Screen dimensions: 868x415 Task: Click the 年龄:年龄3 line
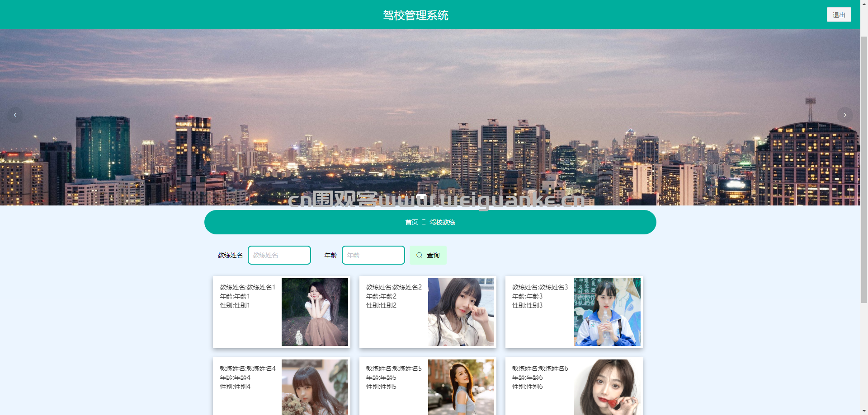(527, 296)
